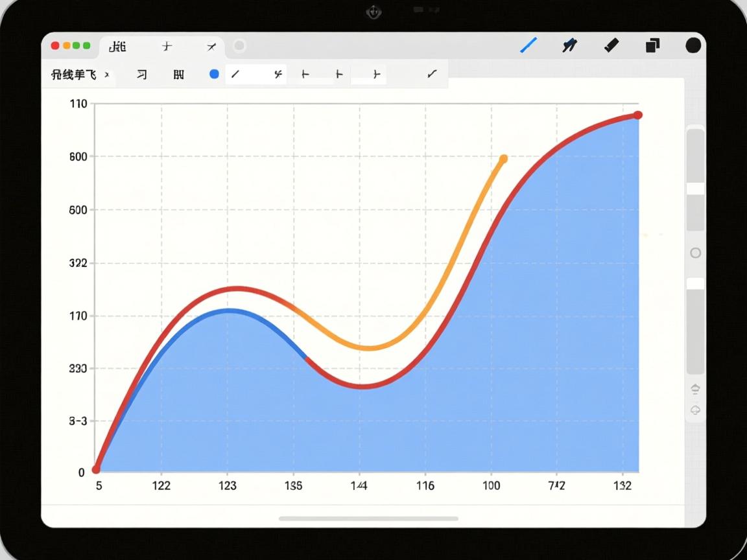Adjust the lower opacity slider
This screenshot has width=747, height=560.
tap(695, 283)
